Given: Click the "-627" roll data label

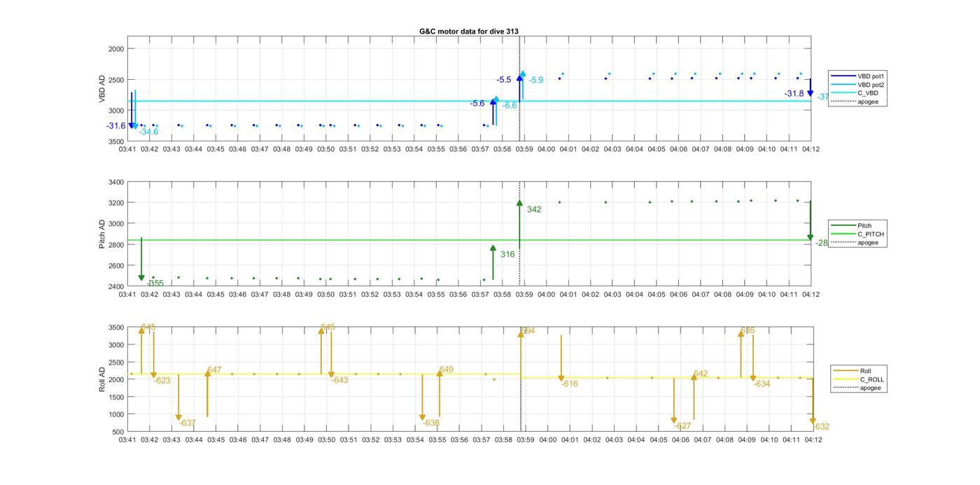Looking at the screenshot, I should coord(682,426).
